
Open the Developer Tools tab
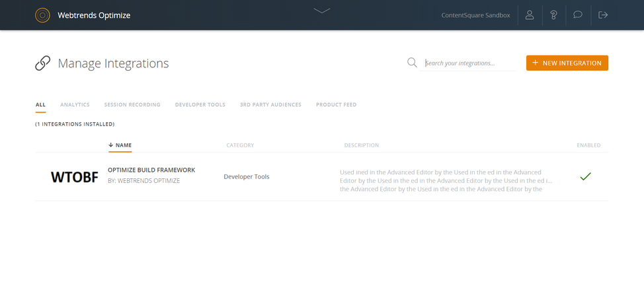(x=200, y=104)
